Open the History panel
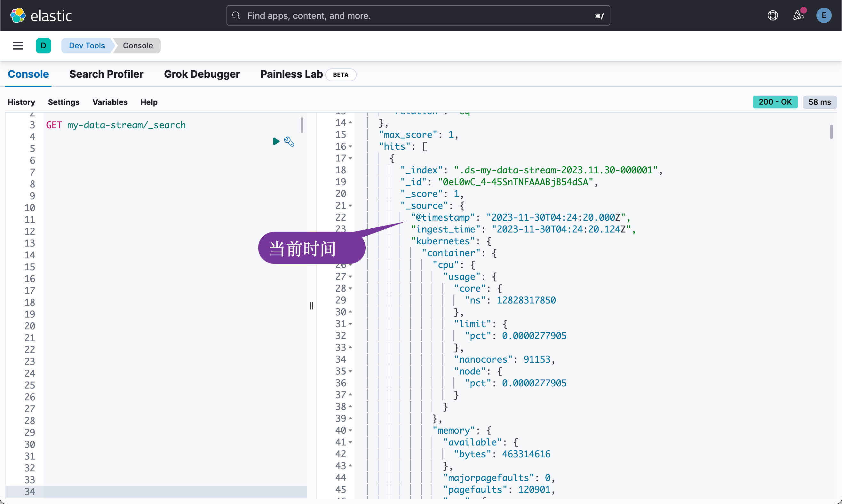The height and width of the screenshot is (504, 842). (21, 102)
